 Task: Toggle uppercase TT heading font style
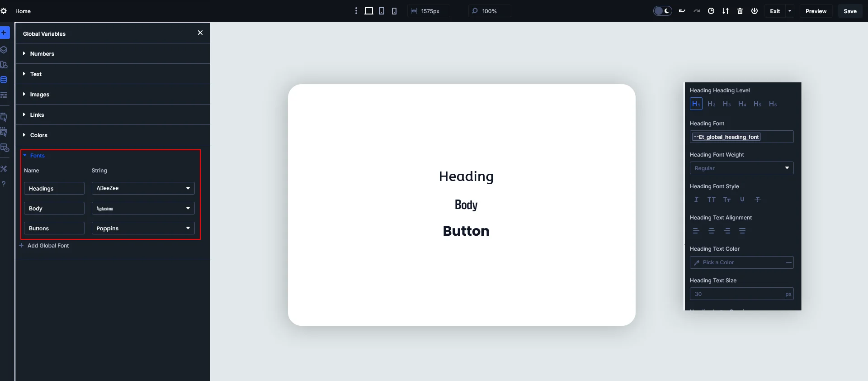tap(712, 200)
